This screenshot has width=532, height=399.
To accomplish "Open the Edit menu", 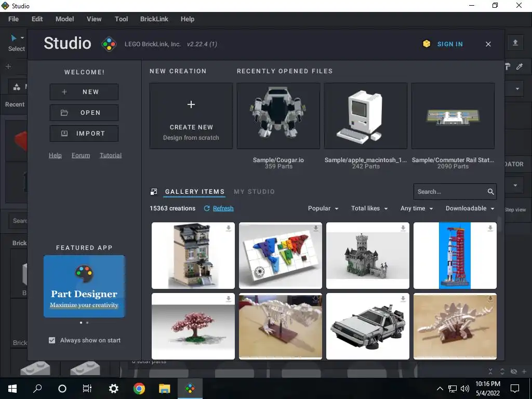I will click(x=37, y=19).
